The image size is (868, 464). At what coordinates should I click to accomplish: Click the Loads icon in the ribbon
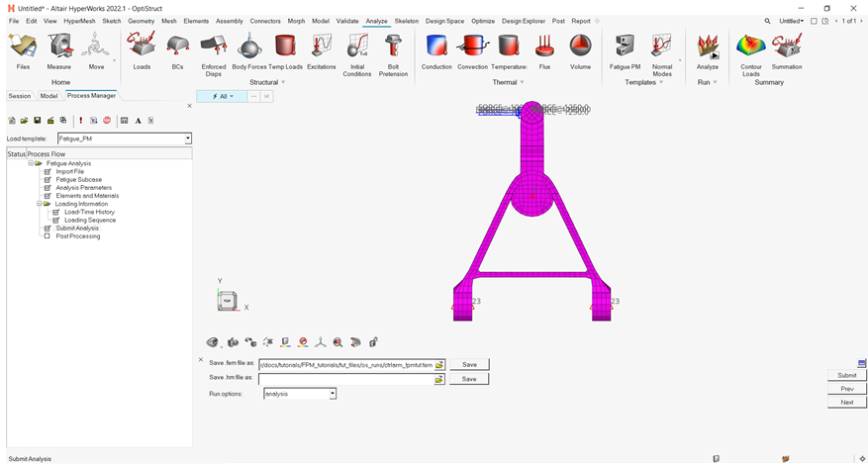tap(142, 46)
